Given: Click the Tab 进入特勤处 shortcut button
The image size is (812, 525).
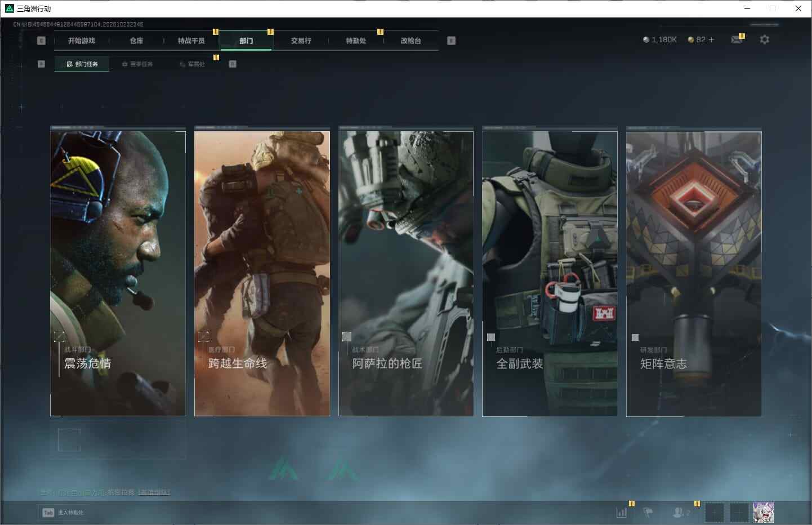Looking at the screenshot, I should (x=63, y=513).
